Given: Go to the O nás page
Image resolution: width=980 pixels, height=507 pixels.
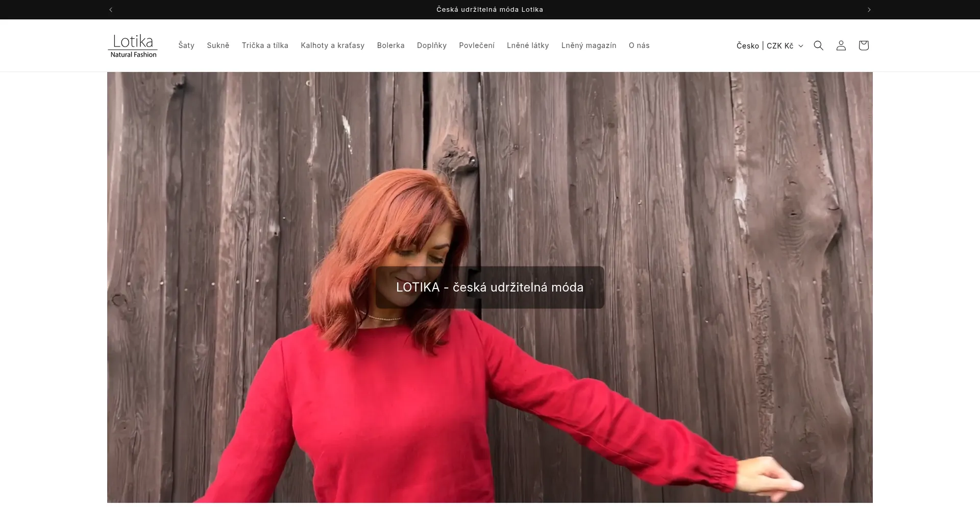Looking at the screenshot, I should 639,45.
